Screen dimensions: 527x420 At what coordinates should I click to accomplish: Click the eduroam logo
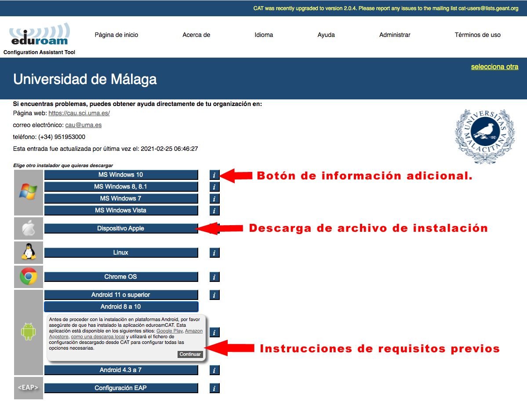(40, 34)
